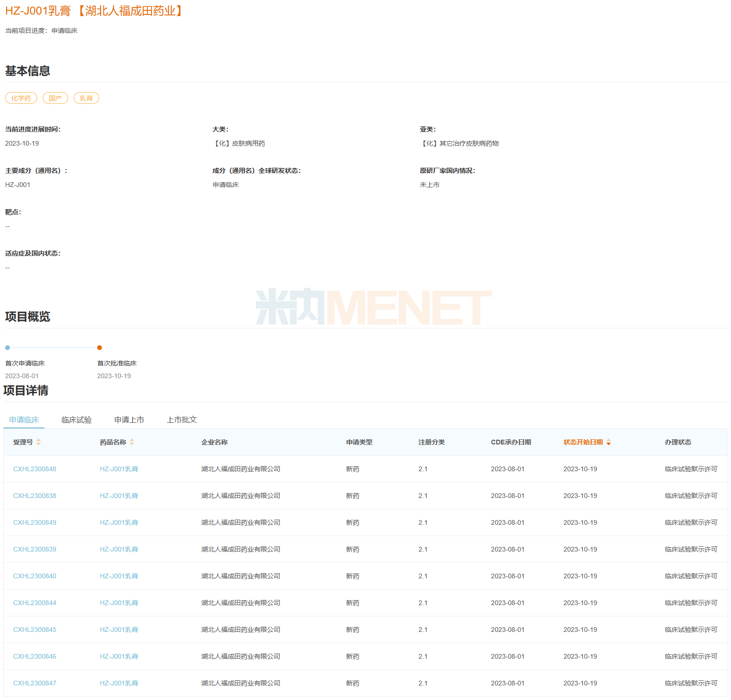Viewport: 731px width, 700px height.
Task: Click the 乳膏 tag
Action: [86, 98]
